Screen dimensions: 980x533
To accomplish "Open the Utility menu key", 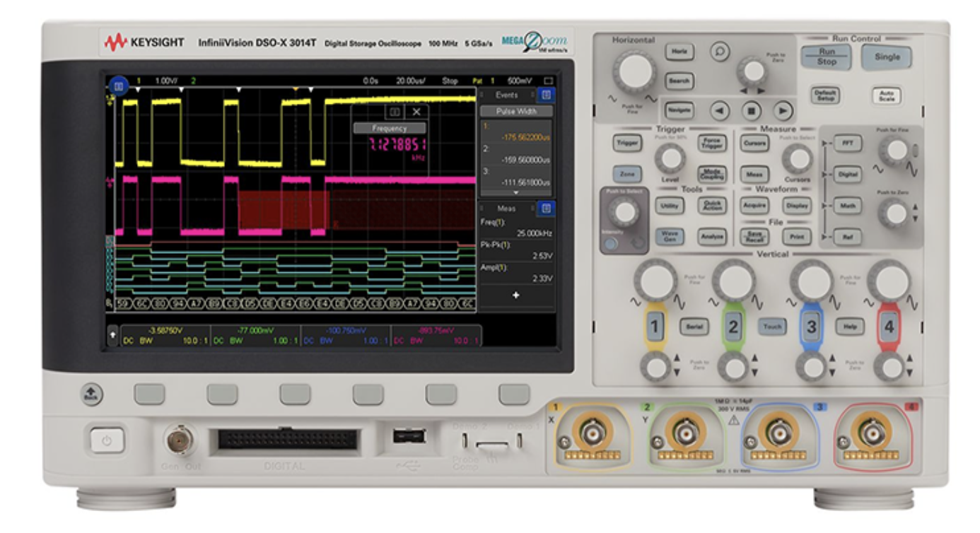I will click(x=668, y=206).
